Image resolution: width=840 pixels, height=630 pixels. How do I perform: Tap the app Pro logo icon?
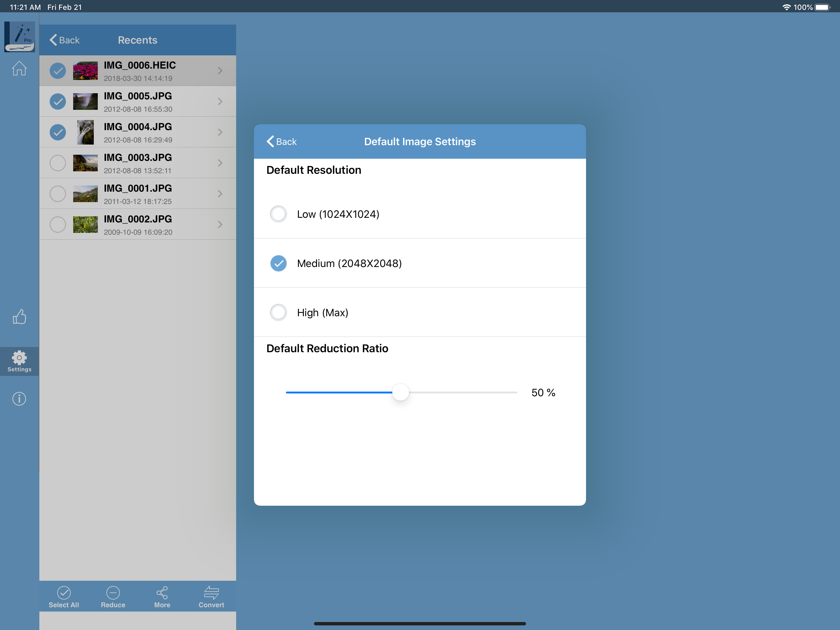tap(19, 37)
